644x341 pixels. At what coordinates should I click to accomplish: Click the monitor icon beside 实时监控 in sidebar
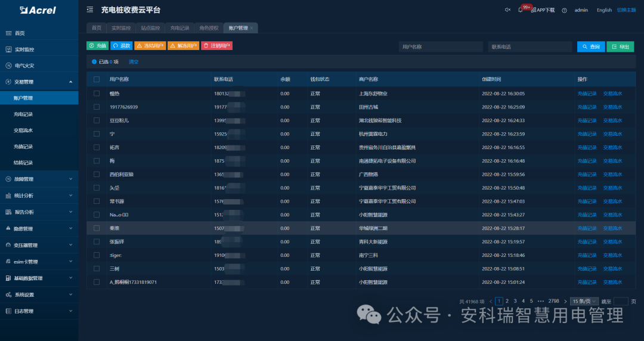click(x=8, y=49)
